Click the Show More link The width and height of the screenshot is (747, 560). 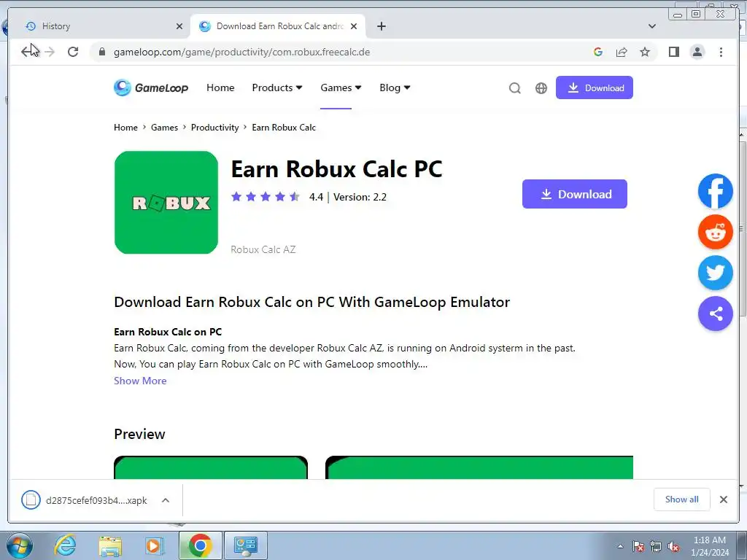(140, 381)
